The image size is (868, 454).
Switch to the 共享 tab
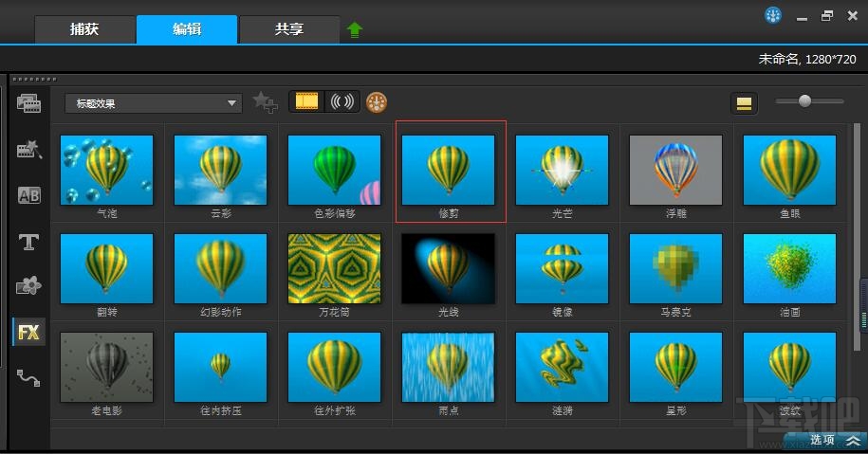289,29
